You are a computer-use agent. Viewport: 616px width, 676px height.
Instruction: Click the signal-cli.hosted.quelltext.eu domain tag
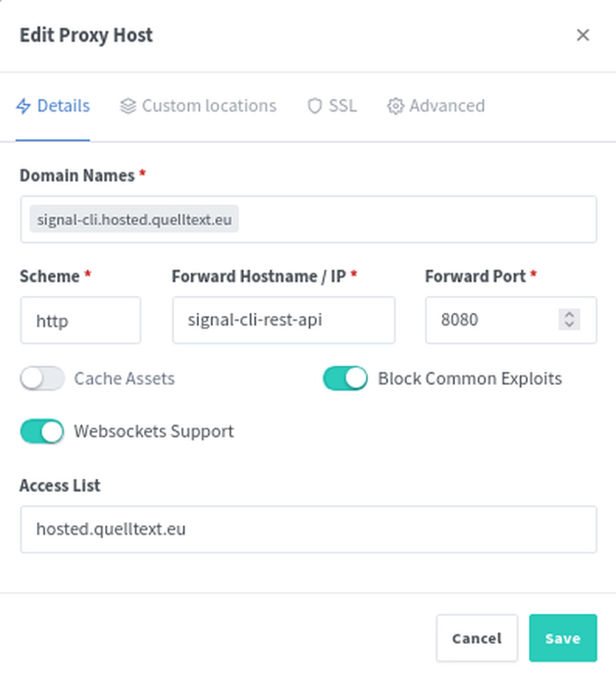134,219
